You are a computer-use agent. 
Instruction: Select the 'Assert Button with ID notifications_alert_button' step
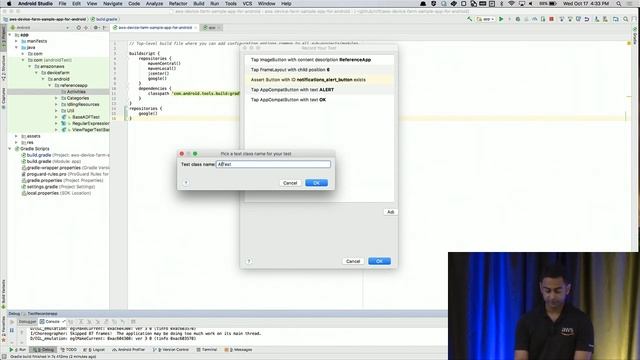pos(319,80)
